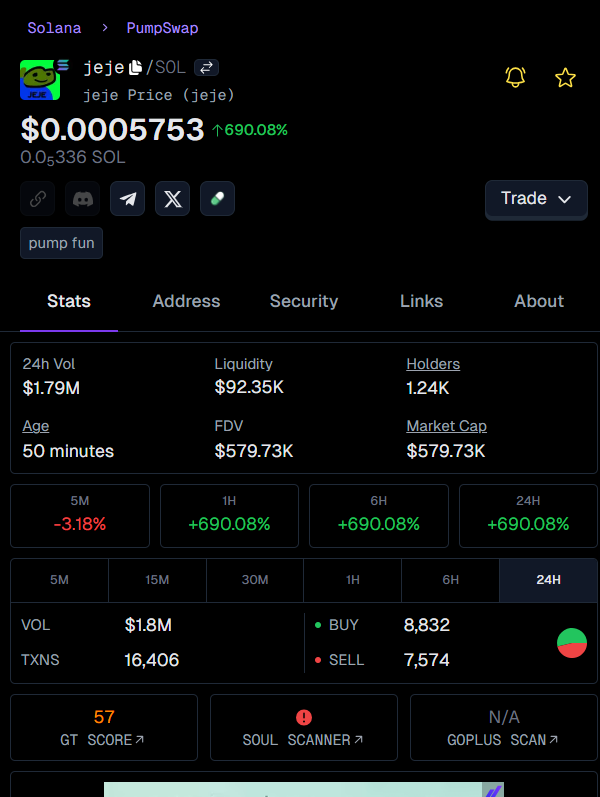Image resolution: width=600 pixels, height=797 pixels.
Task: Set a price alert with bell icon
Action: tap(515, 77)
